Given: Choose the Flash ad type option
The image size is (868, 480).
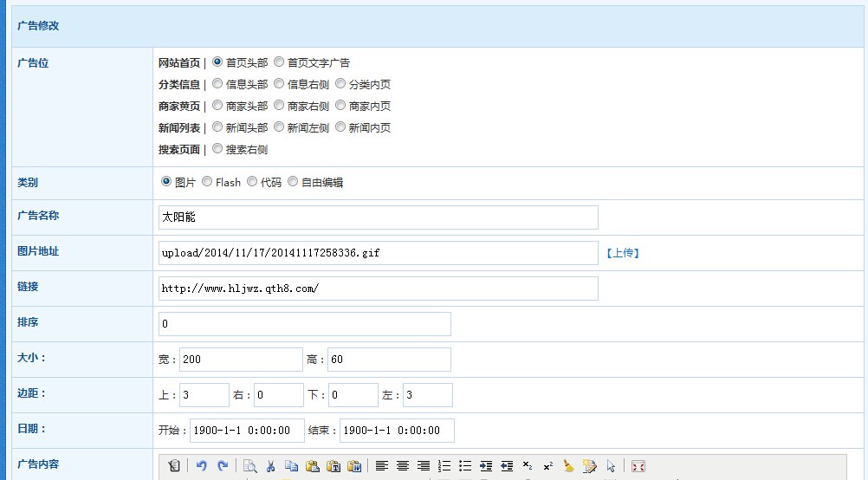Looking at the screenshot, I should (x=207, y=182).
